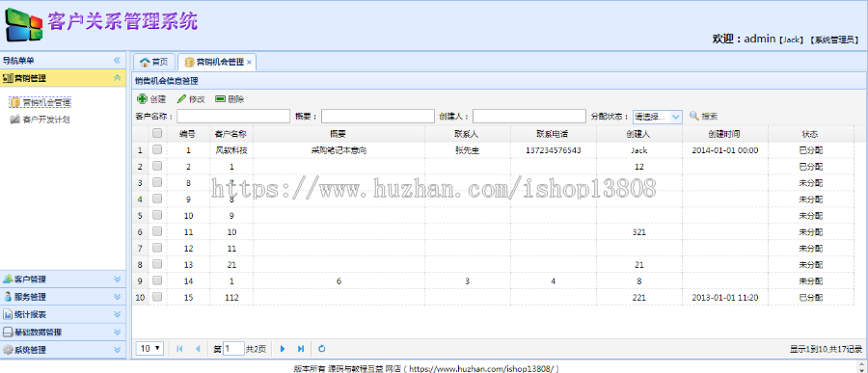This screenshot has height=373, width=868.
Task: Toggle the select-all header checkbox
Action: point(157,133)
